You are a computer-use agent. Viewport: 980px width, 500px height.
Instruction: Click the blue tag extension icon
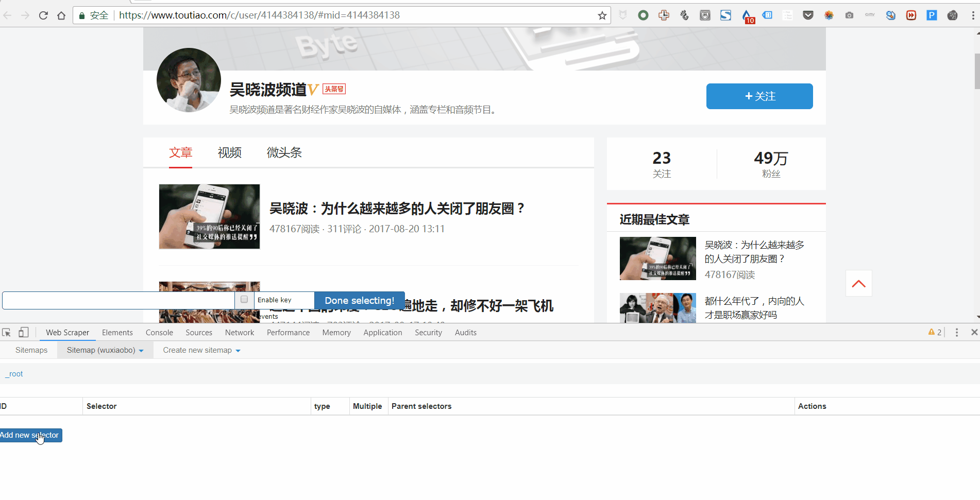767,15
